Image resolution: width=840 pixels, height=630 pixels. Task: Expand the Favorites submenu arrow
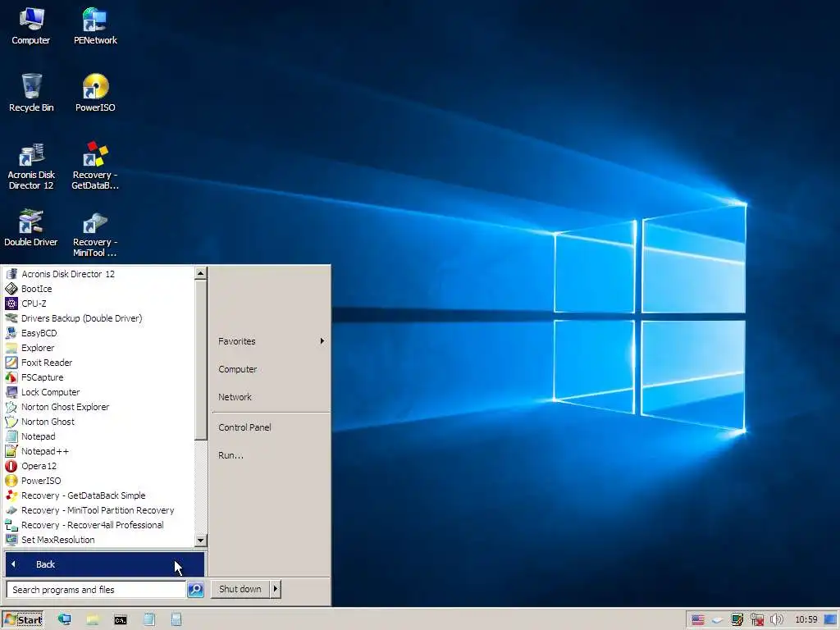(x=322, y=340)
